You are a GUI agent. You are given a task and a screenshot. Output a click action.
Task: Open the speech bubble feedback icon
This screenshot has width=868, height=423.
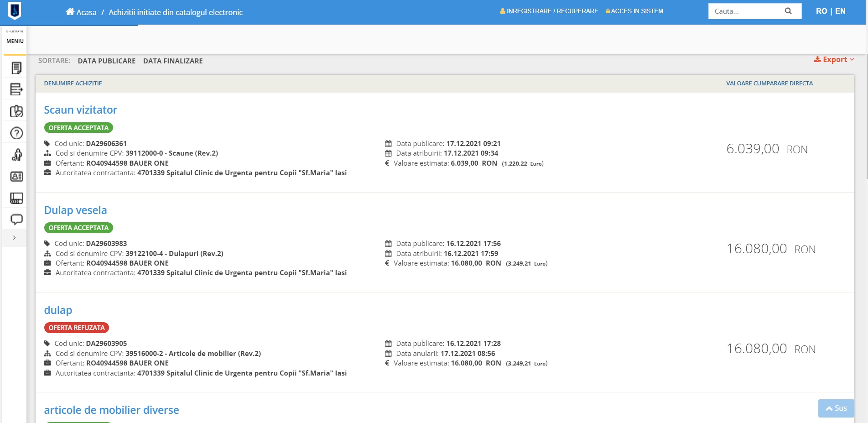click(16, 219)
